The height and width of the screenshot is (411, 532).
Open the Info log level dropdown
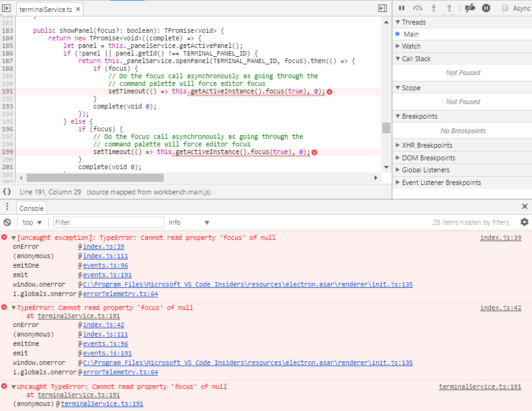tap(189, 222)
